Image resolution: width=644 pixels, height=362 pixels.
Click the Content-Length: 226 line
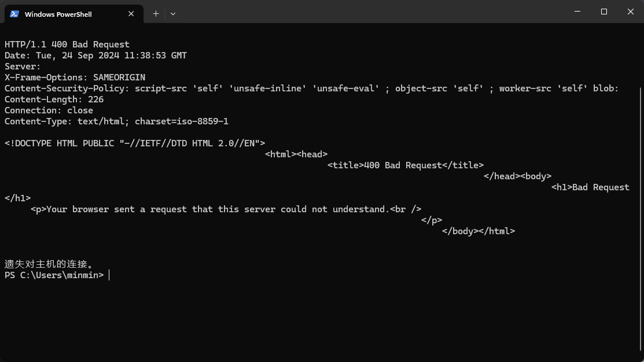[x=54, y=99]
